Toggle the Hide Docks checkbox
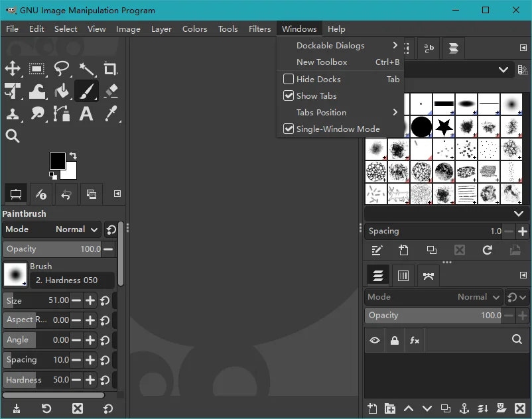 point(289,79)
